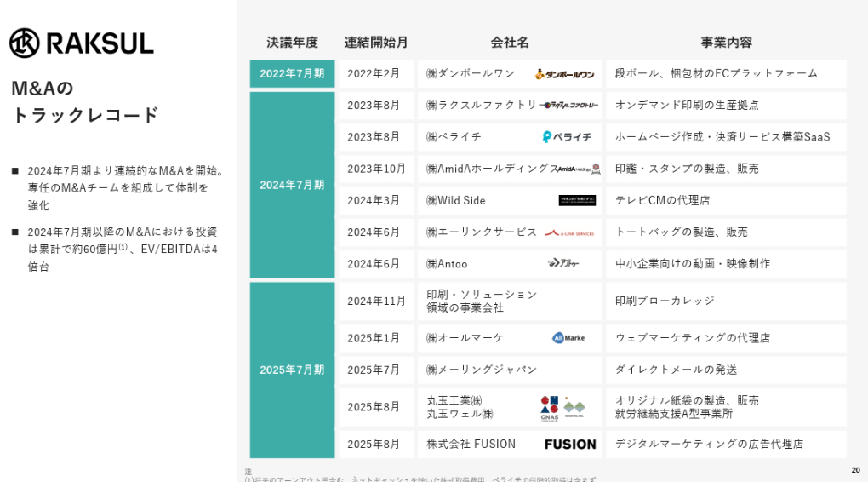Click the 事業内容 column header
The image size is (868, 482).
point(726,43)
